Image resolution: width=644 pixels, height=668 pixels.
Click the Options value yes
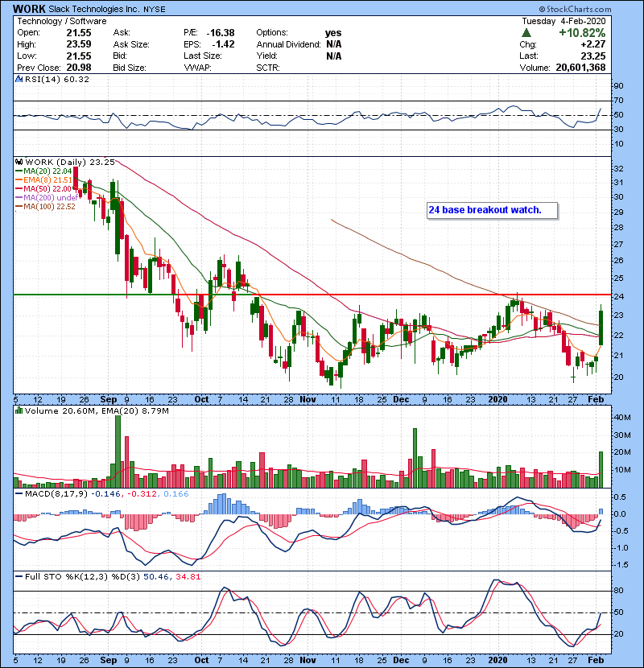tap(333, 33)
